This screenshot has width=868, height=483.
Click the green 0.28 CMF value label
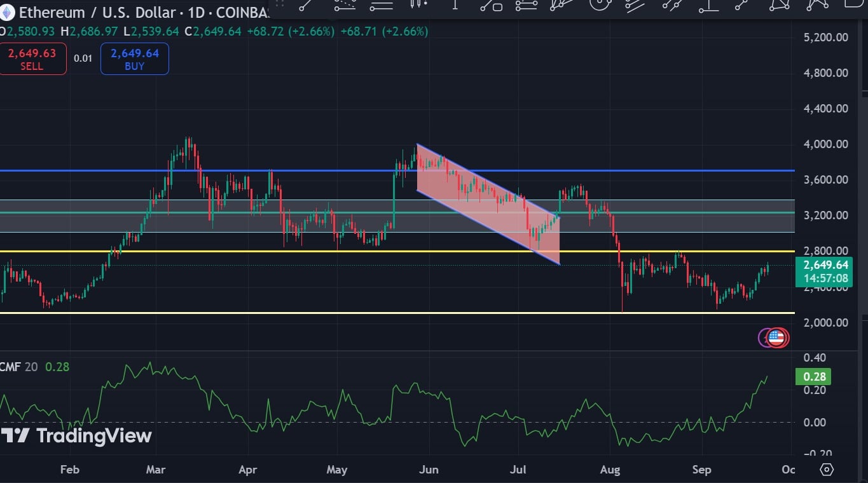(814, 377)
